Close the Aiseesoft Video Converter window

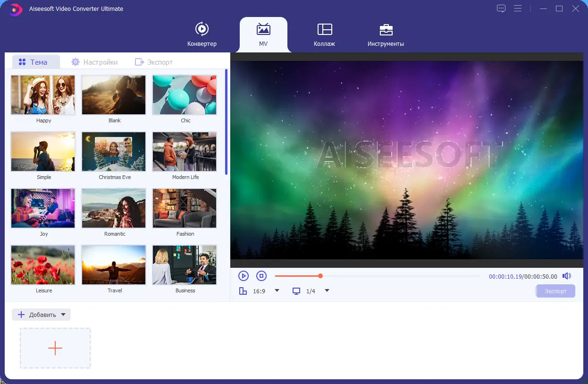pyautogui.click(x=575, y=9)
